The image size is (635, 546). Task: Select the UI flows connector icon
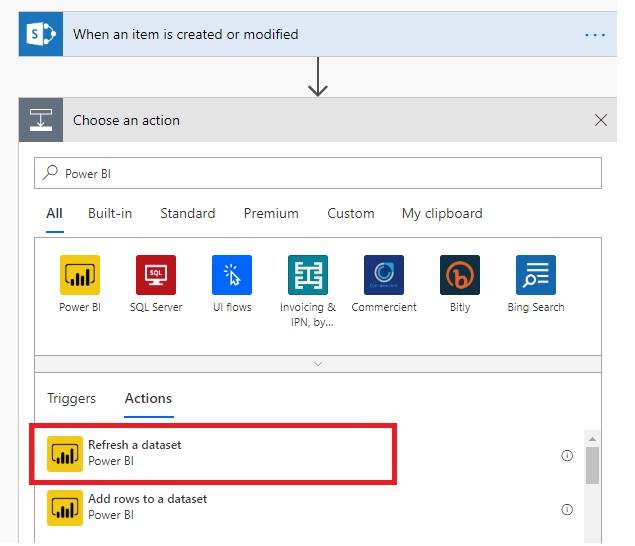[x=232, y=275]
